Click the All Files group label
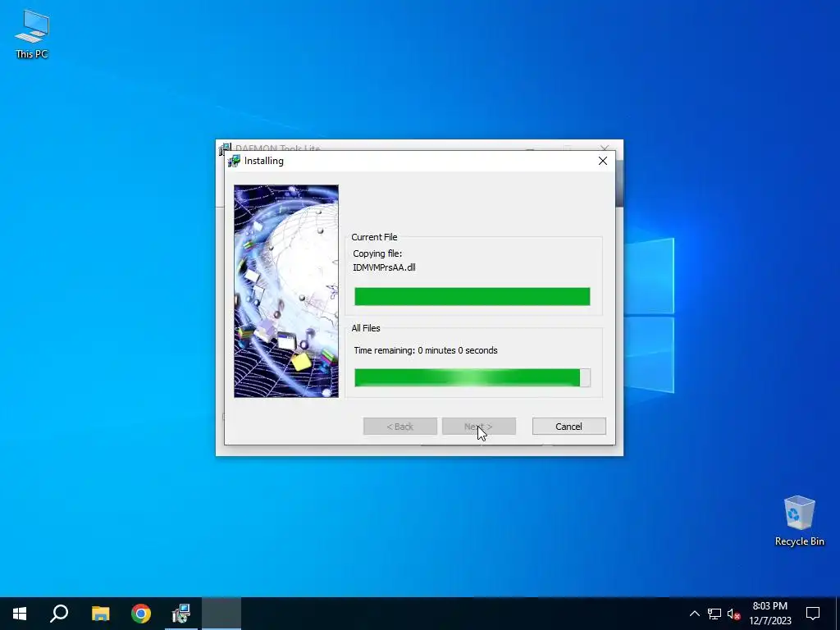 tap(366, 328)
